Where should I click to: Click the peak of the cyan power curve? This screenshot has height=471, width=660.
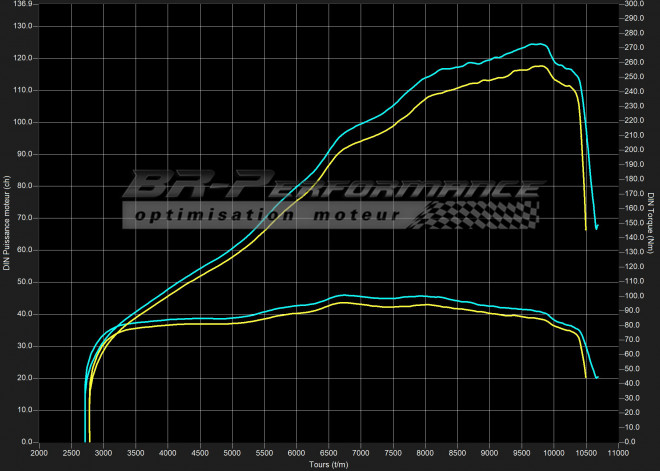[538, 44]
